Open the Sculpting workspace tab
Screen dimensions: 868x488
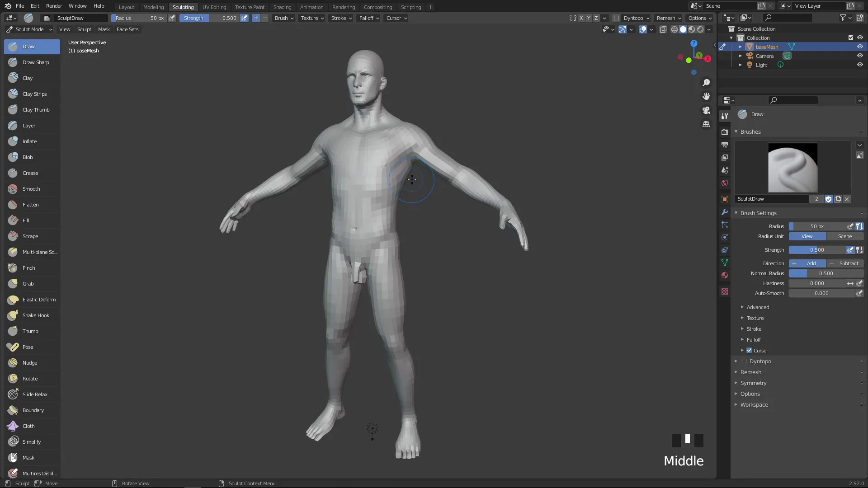183,7
